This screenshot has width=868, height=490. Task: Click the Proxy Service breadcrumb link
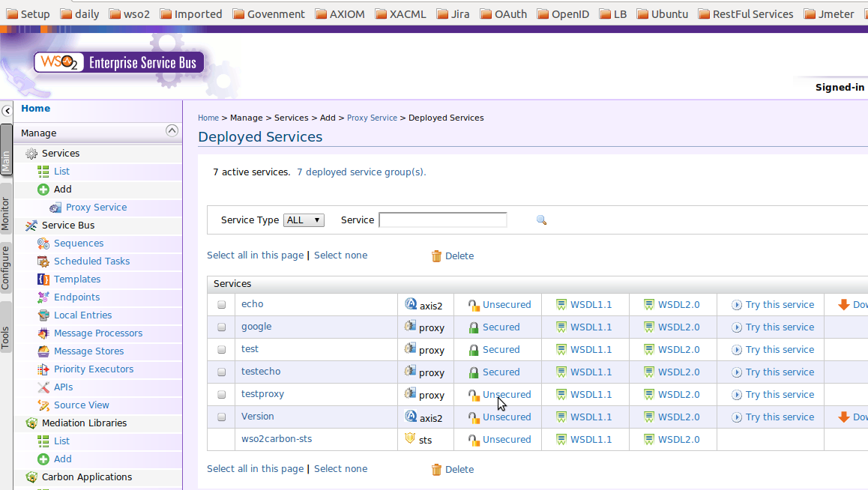372,118
